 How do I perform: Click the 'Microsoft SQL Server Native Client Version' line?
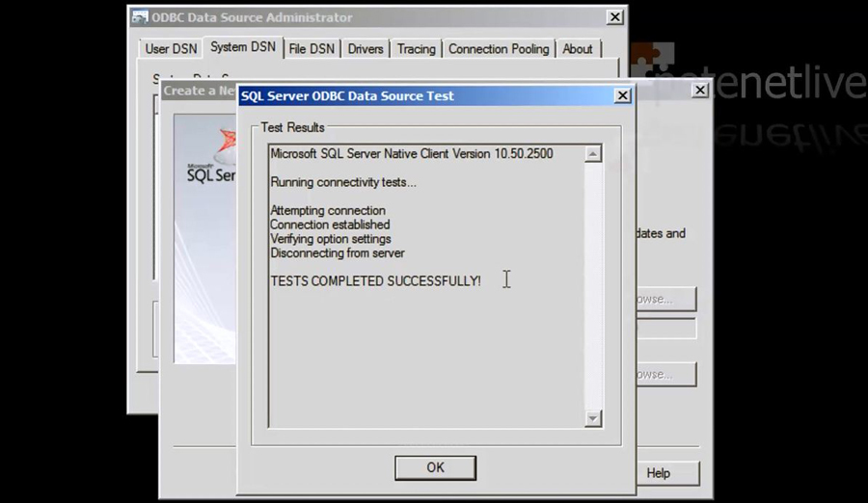pyautogui.click(x=411, y=154)
